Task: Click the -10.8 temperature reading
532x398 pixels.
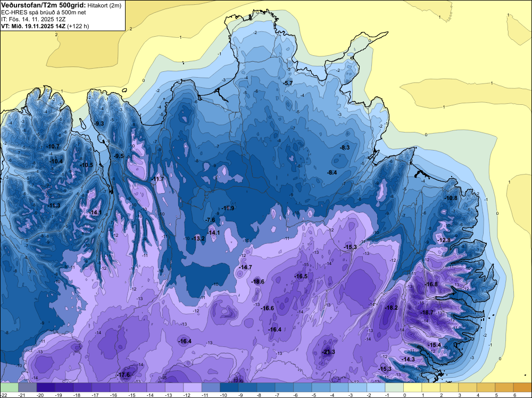Action: 451,198
